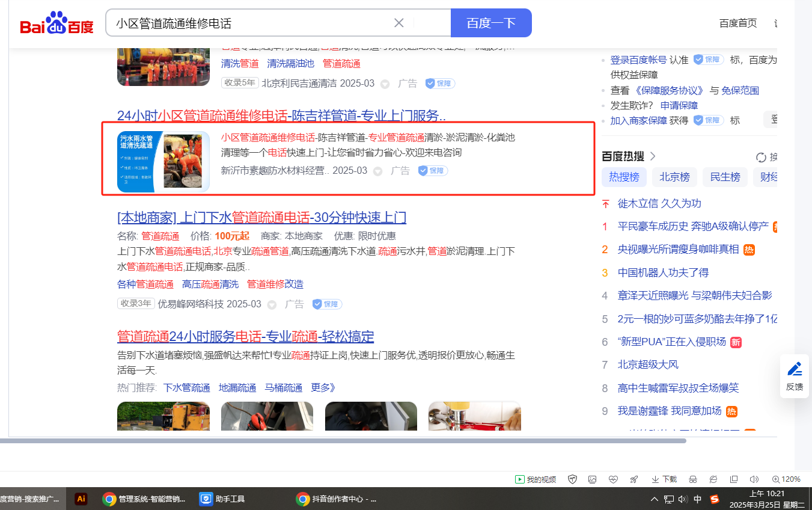Show hidden system tray icons
Image resolution: width=812 pixels, height=510 pixels.
click(655, 499)
